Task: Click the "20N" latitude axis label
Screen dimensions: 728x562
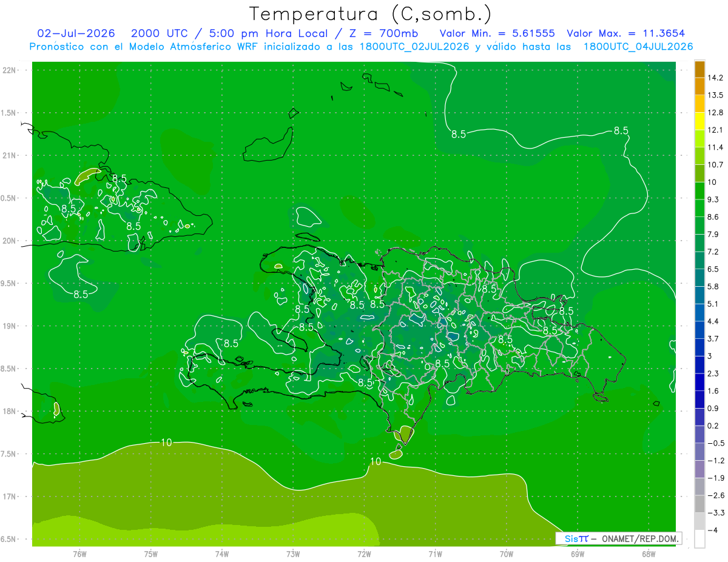Action: (x=10, y=241)
